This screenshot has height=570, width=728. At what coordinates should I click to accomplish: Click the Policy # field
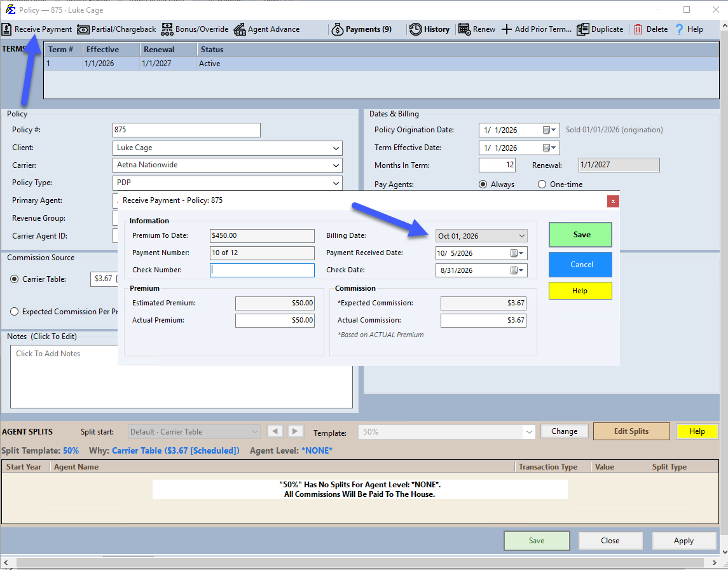187,130
